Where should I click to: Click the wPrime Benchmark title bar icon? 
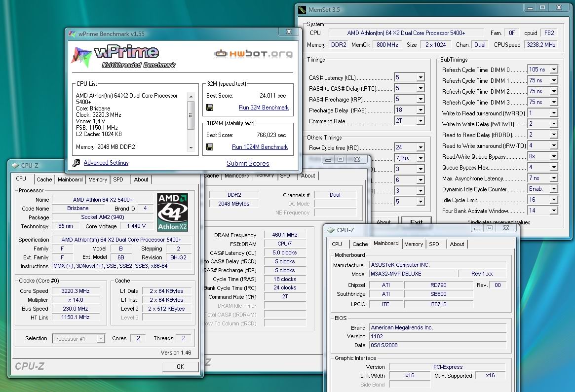pos(73,34)
